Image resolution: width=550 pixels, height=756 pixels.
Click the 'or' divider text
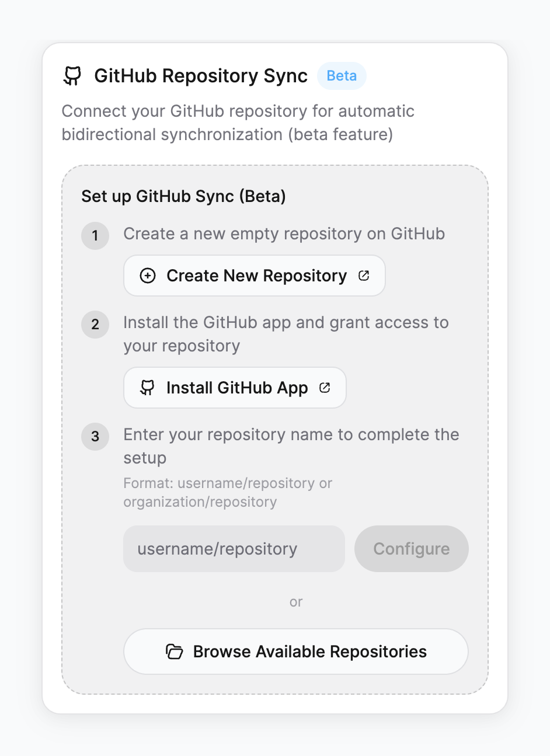click(x=296, y=602)
